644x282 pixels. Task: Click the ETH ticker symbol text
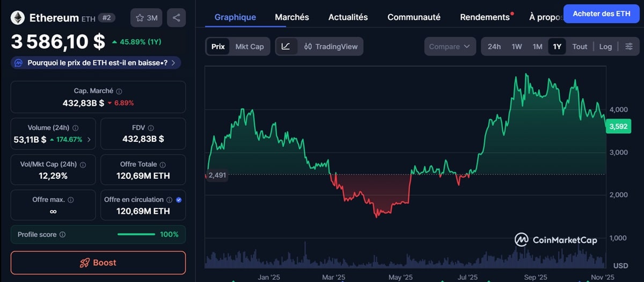click(88, 18)
